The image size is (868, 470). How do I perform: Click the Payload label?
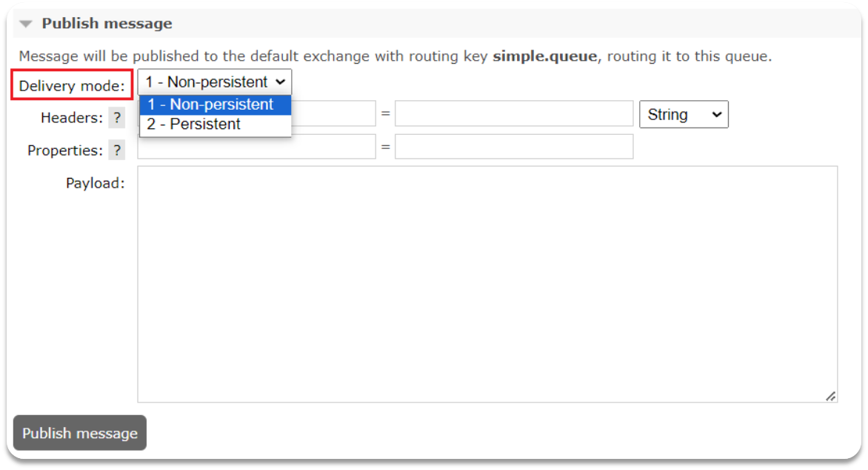96,183
